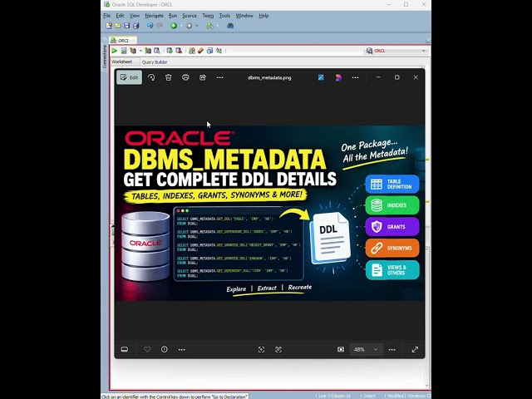Viewport: 532px width, 399px height.
Task: Click the SQL History icon in worksheet toolbar
Action: pyautogui.click(x=210, y=51)
